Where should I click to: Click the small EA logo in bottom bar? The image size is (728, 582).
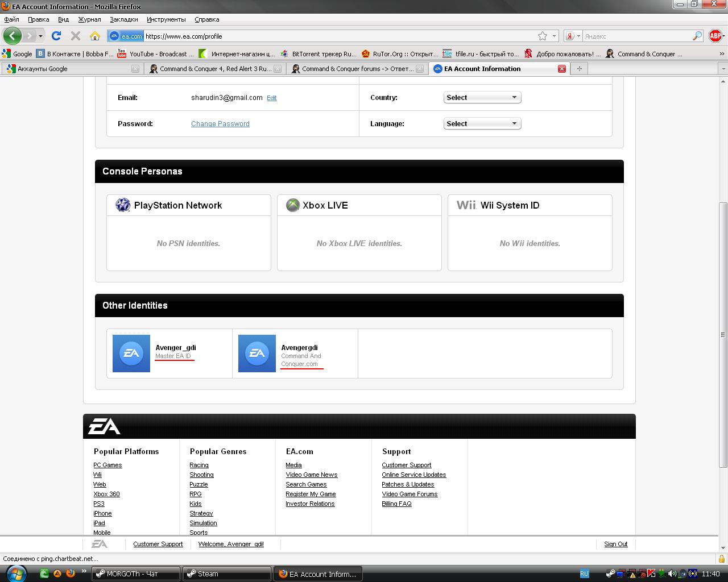[x=100, y=544]
